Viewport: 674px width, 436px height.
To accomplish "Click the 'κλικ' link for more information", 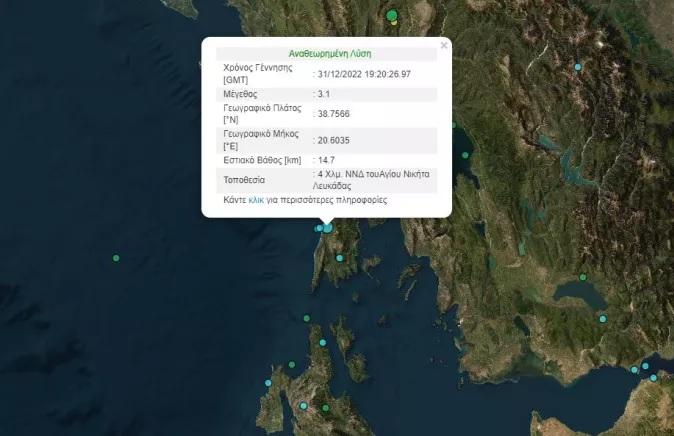I will (x=256, y=200).
